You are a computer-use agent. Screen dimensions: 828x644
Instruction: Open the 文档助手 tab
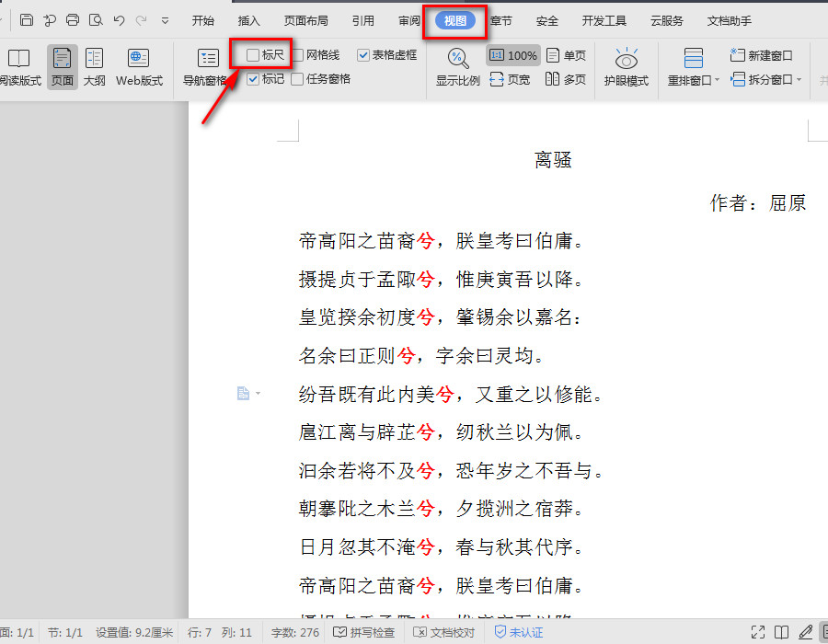(x=730, y=20)
